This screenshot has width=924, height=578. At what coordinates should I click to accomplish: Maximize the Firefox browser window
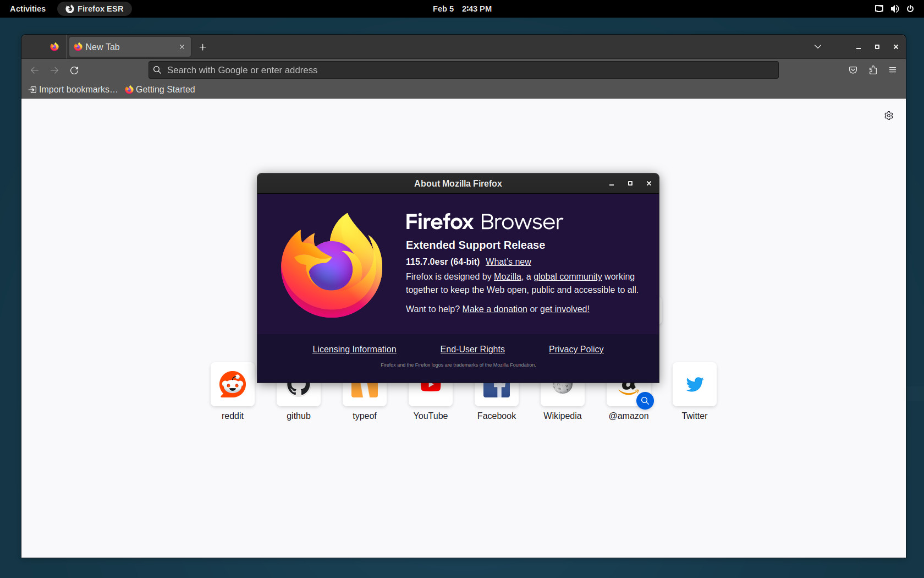click(877, 47)
